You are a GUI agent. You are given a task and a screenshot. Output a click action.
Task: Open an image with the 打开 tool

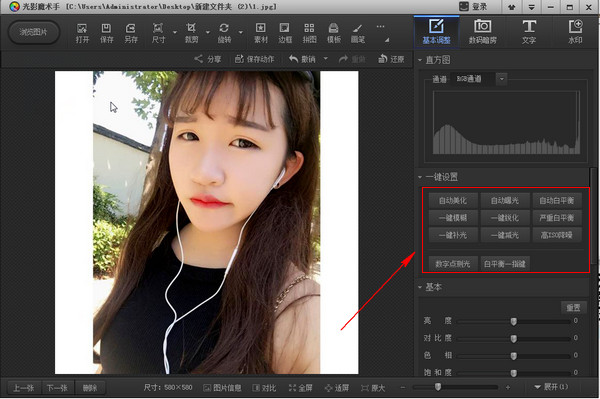82,33
